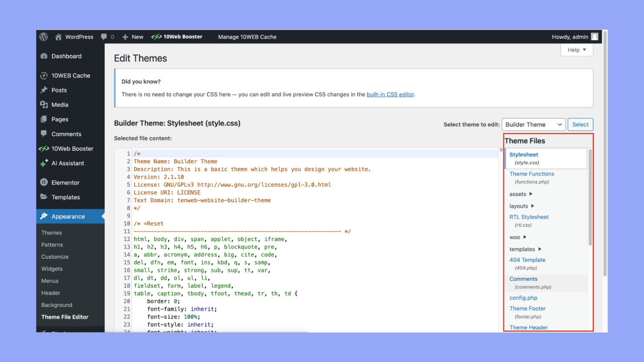Click the comments bubble in the admin bar
The height and width of the screenshot is (362, 644).
pyautogui.click(x=104, y=37)
